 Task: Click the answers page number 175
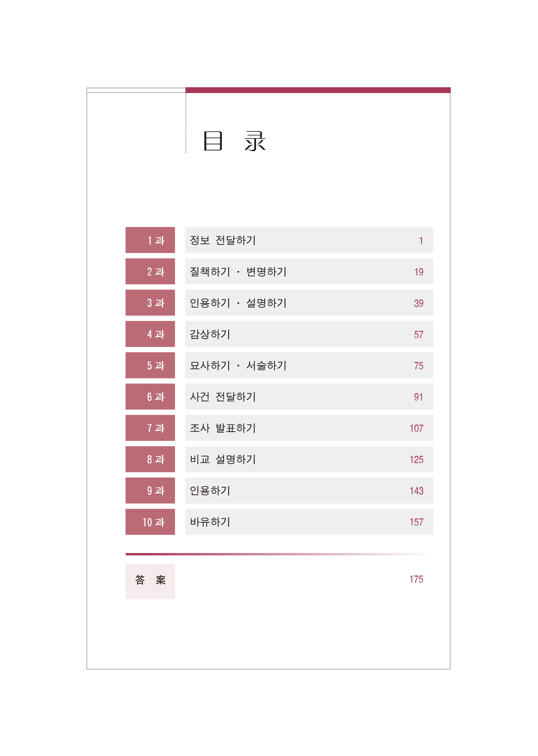pyautogui.click(x=416, y=579)
